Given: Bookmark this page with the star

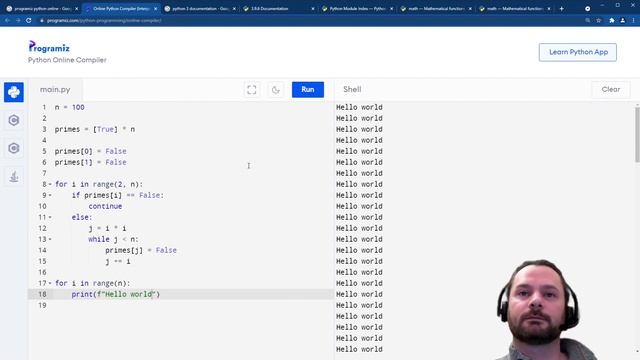Looking at the screenshot, I should (x=598, y=20).
